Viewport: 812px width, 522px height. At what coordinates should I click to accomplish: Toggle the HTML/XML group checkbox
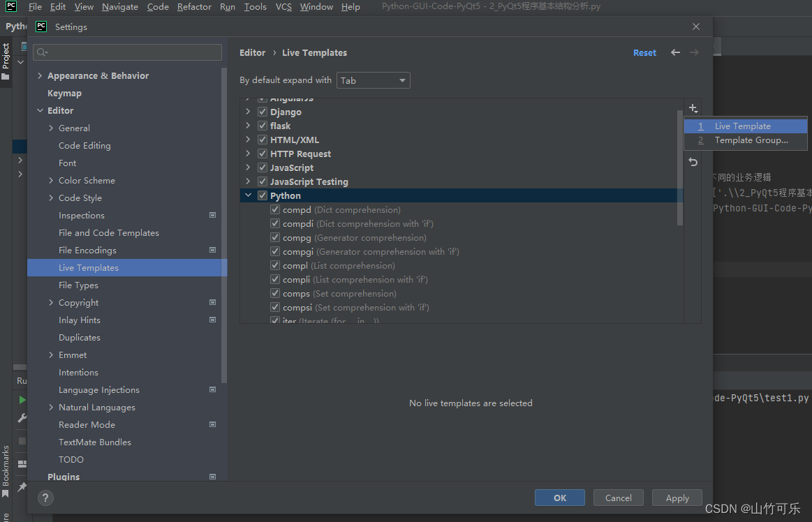point(263,140)
